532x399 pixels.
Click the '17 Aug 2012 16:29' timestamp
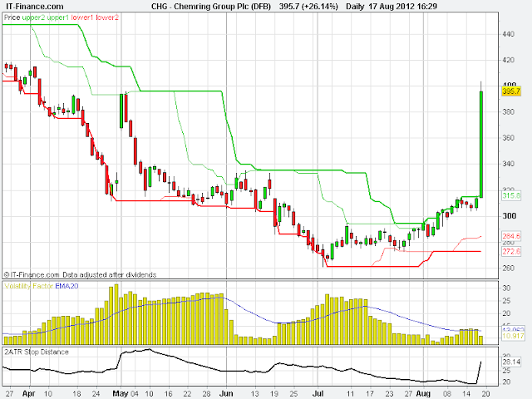(x=402, y=6)
